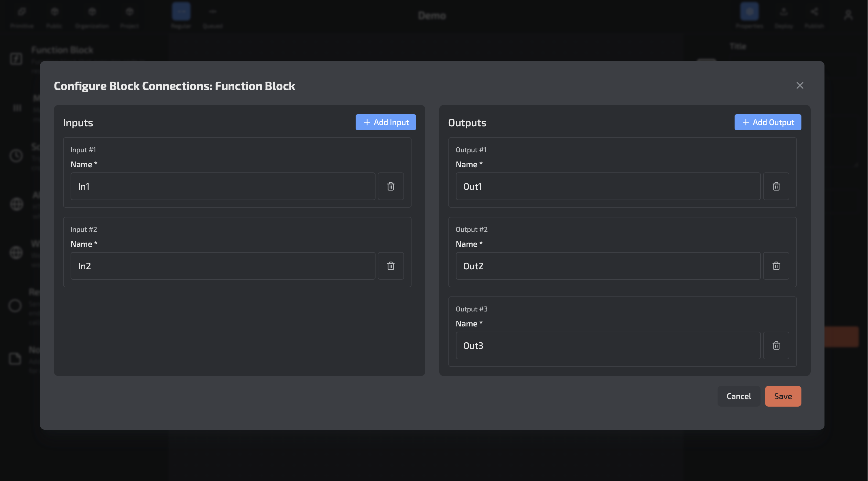
Task: Add a new output with Add Output
Action: coord(768,122)
